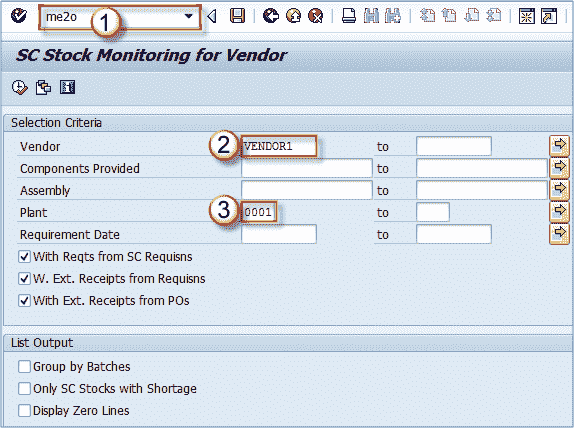Click the Assembly from-field
Screen dimensions: 574x428
point(307,190)
